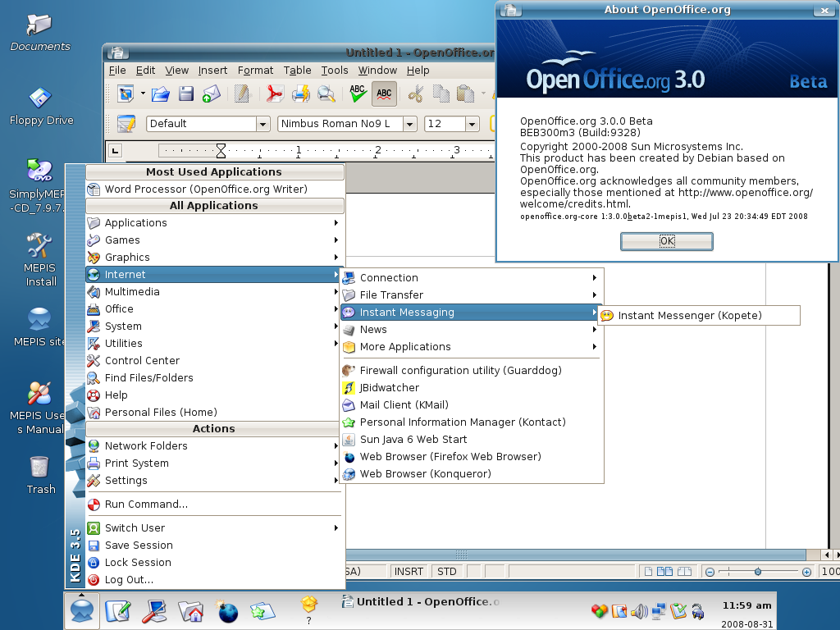Open font name dropdown arrow
Image resolution: width=840 pixels, height=630 pixels.
click(410, 125)
